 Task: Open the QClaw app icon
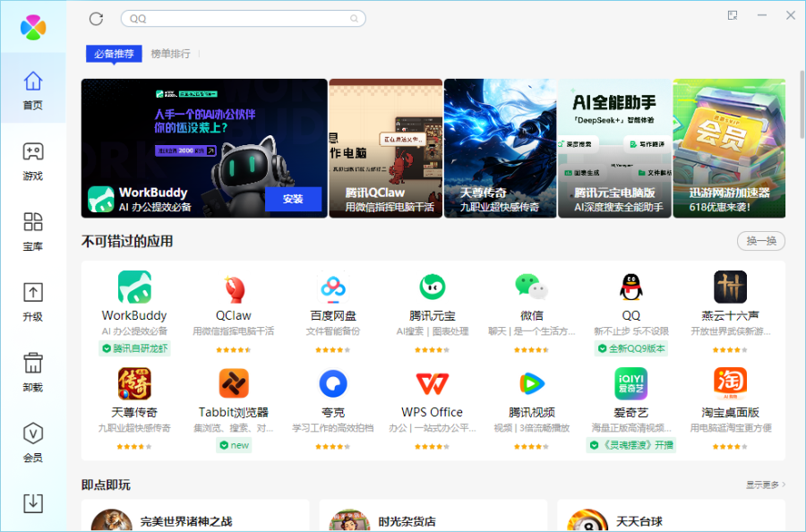point(234,287)
